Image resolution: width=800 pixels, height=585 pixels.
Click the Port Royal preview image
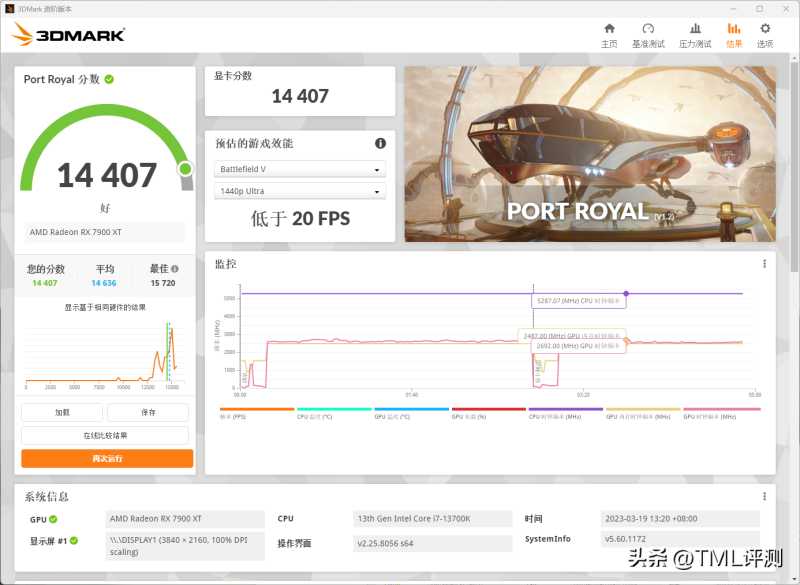click(589, 154)
